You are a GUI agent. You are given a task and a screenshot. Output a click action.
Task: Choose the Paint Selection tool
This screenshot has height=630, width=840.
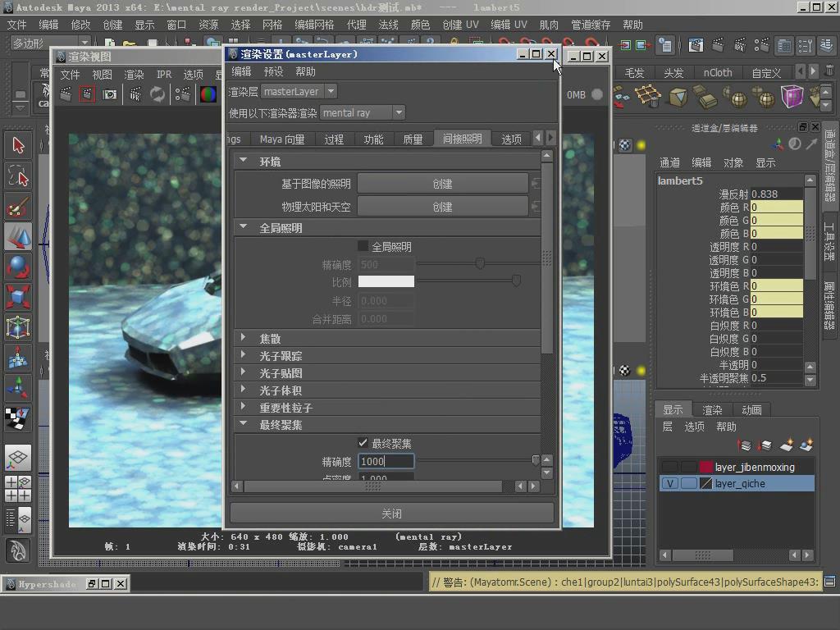[x=18, y=207]
